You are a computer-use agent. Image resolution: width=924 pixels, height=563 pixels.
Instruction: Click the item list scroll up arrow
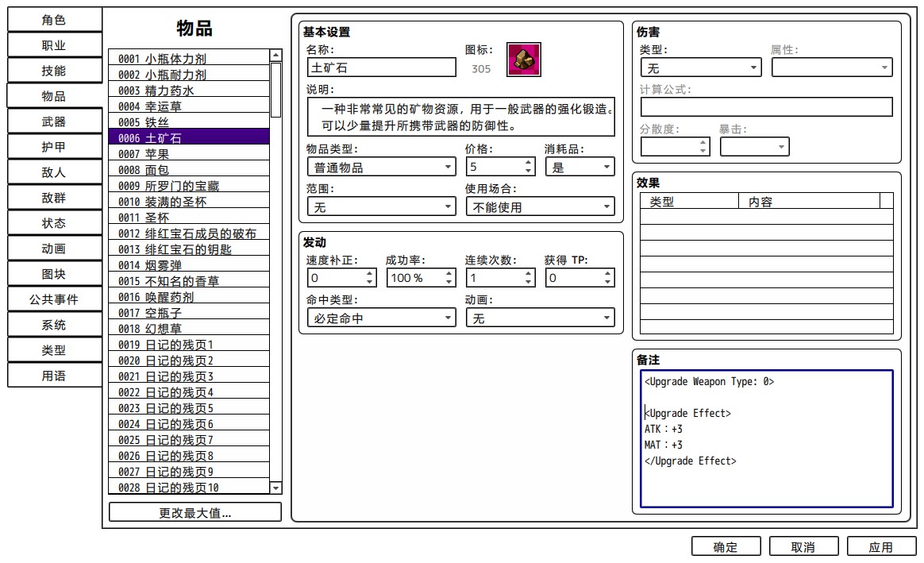click(x=275, y=56)
